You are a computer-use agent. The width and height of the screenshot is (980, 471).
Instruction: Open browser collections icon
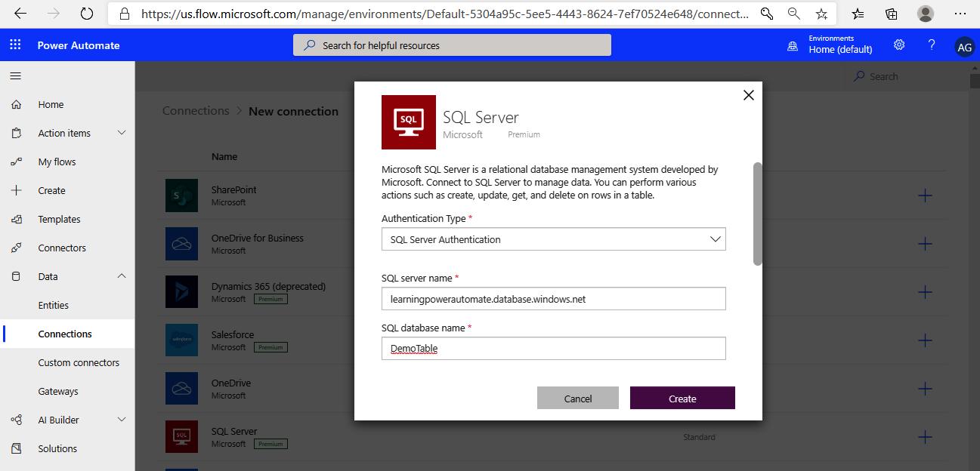tap(891, 14)
